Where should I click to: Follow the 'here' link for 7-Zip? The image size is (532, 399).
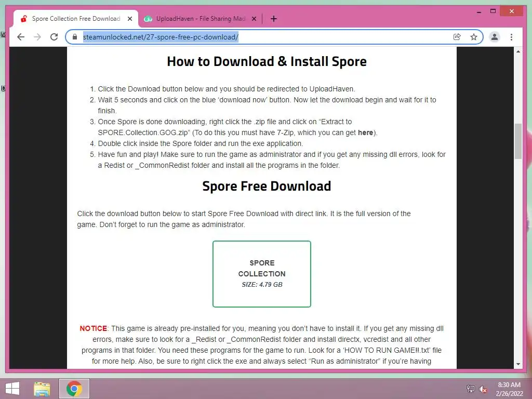(x=365, y=132)
